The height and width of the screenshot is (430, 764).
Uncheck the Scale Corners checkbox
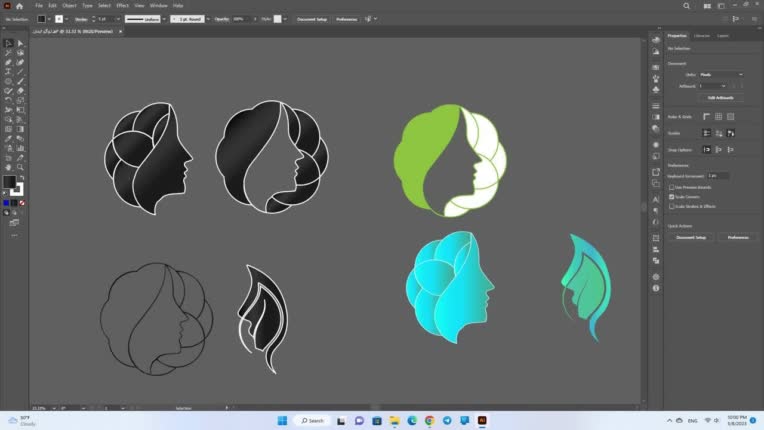pos(671,197)
